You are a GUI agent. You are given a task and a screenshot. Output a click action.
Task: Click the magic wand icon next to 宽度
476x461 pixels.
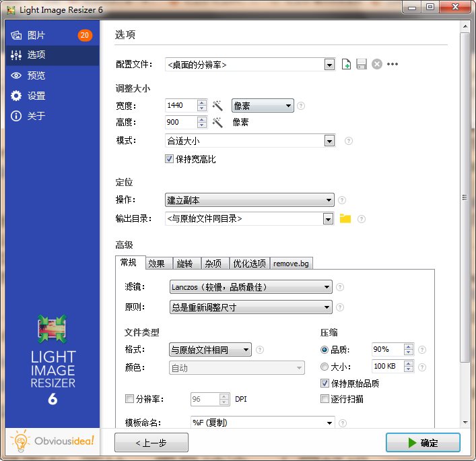[217, 106]
